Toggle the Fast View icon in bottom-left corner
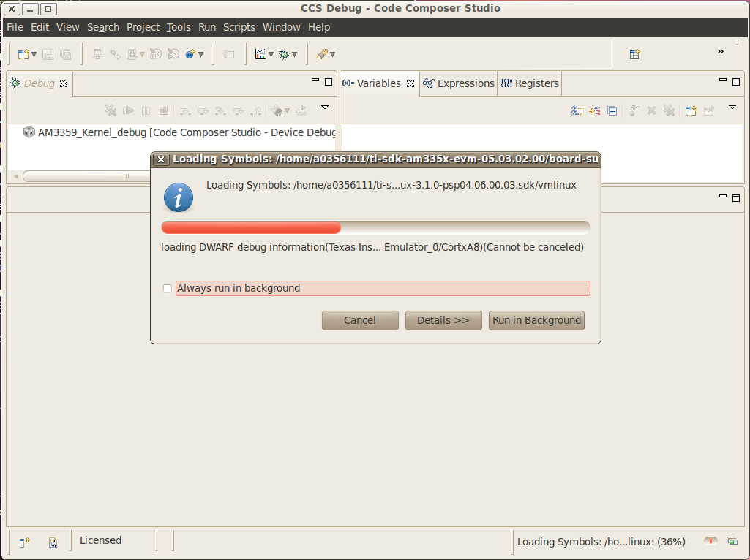The height and width of the screenshot is (560, 750). 24,542
